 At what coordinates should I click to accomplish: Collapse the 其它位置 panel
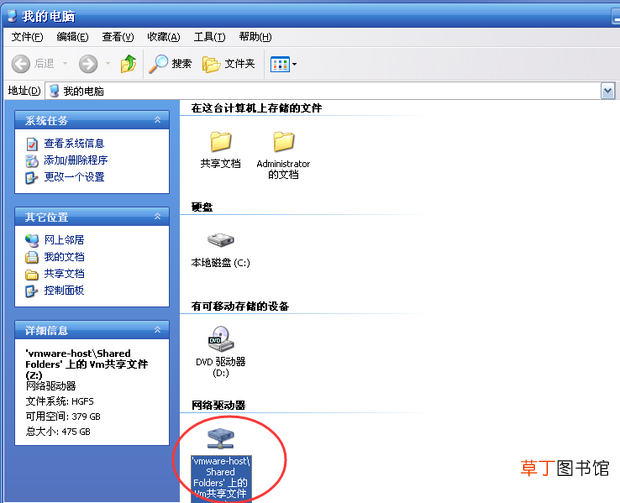(x=157, y=216)
